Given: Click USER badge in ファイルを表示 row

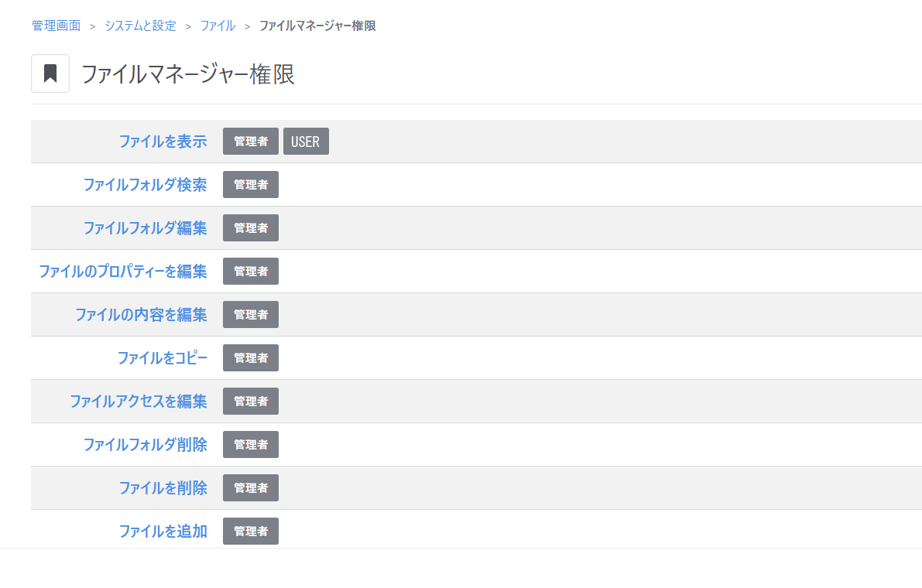Looking at the screenshot, I should [306, 142].
